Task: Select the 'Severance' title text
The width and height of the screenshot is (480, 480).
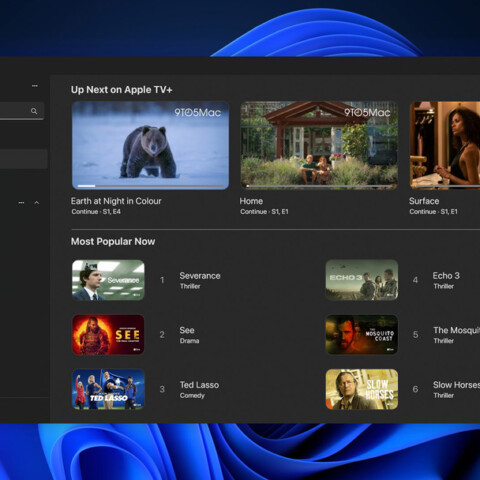Action: (x=200, y=276)
